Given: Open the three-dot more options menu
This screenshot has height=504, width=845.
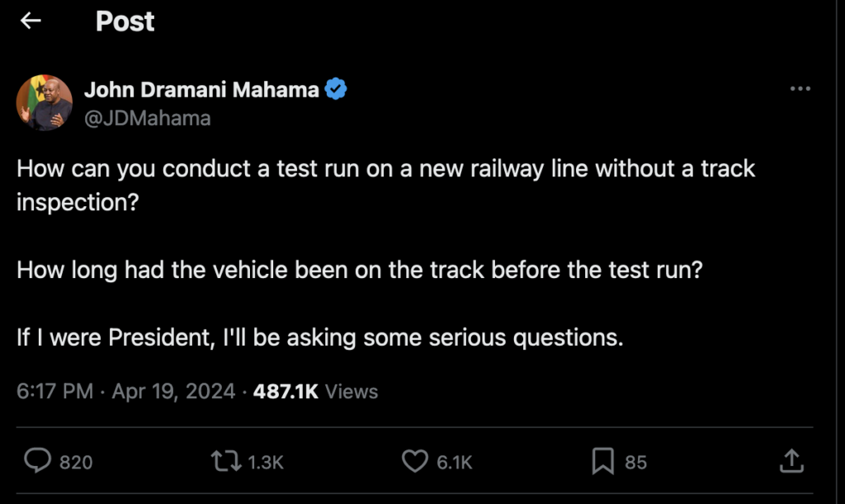Looking at the screenshot, I should click(x=800, y=89).
